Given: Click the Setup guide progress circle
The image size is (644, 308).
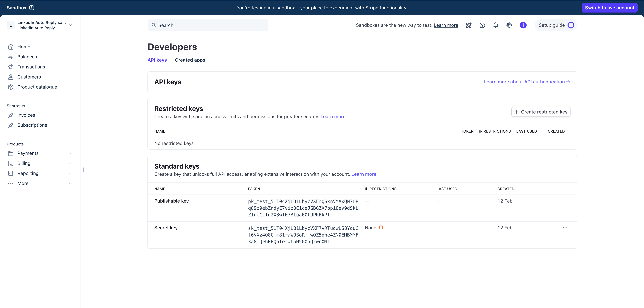Looking at the screenshot, I should click(571, 25).
